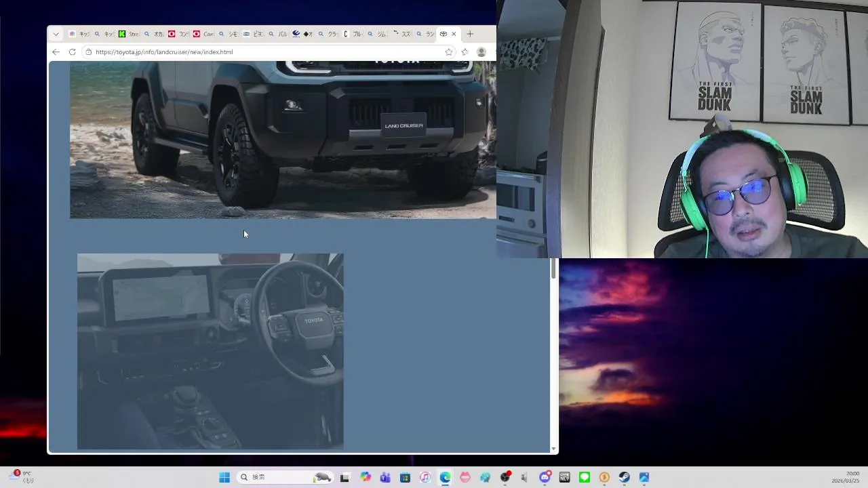Open Microsoft Store from the taskbar
868x488 pixels.
[x=405, y=477]
